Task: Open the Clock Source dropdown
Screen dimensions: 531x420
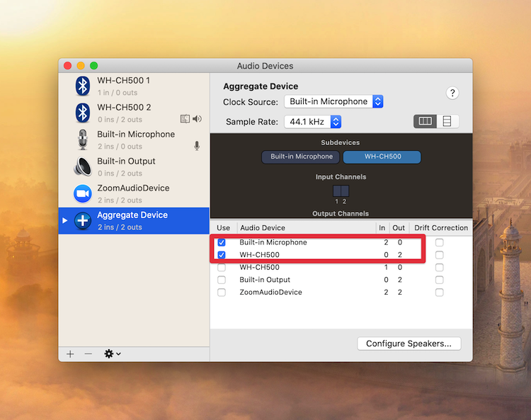Action: (x=333, y=101)
